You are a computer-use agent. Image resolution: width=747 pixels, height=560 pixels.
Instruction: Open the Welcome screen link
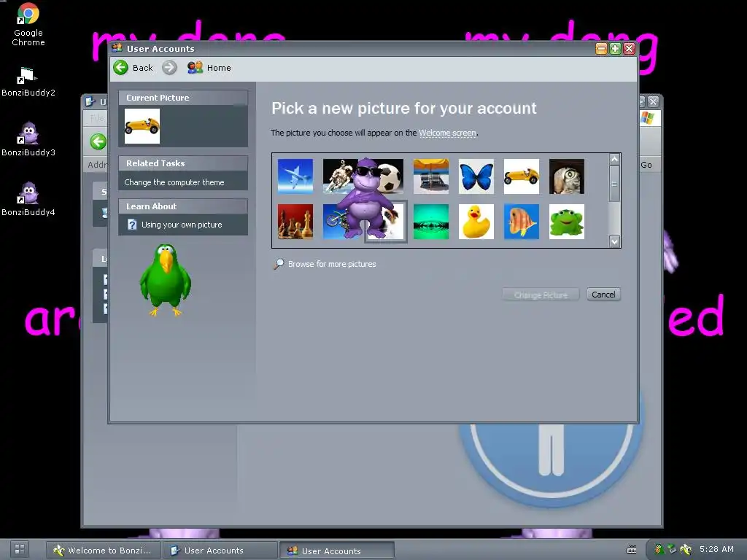tap(447, 133)
